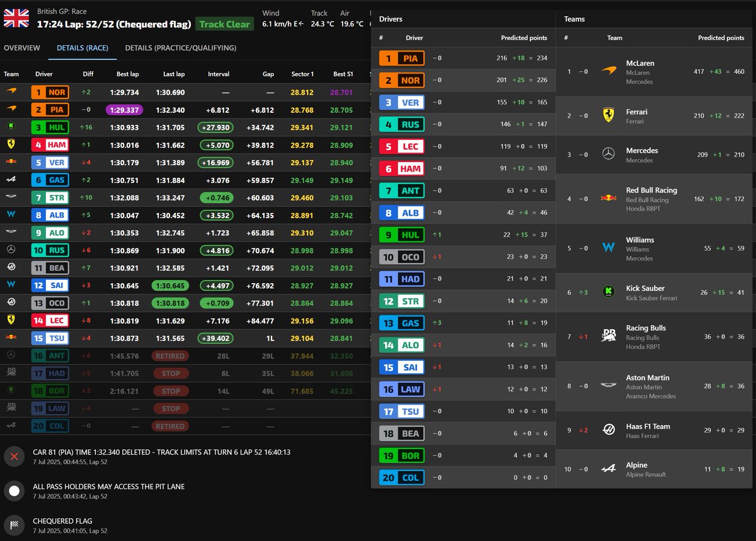Click the +39.402 interval pill for TSU

click(214, 339)
